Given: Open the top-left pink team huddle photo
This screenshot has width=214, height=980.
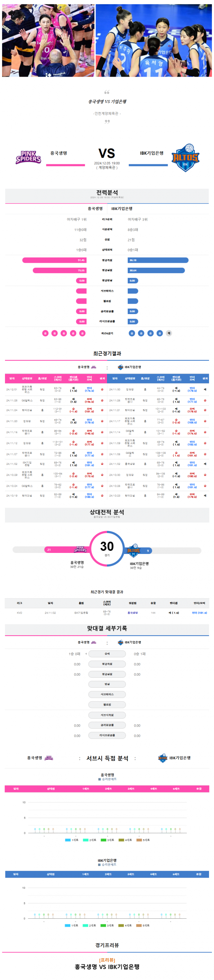Looking at the screenshot, I should point(49,40).
